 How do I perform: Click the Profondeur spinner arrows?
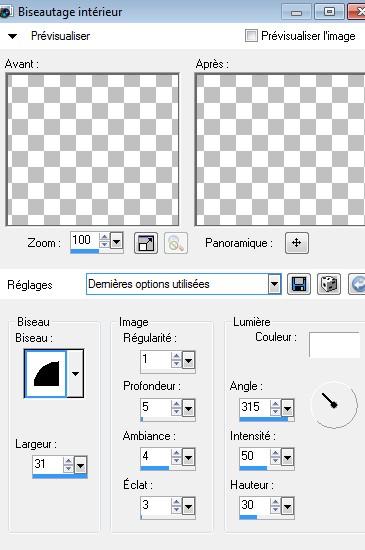coord(176,408)
